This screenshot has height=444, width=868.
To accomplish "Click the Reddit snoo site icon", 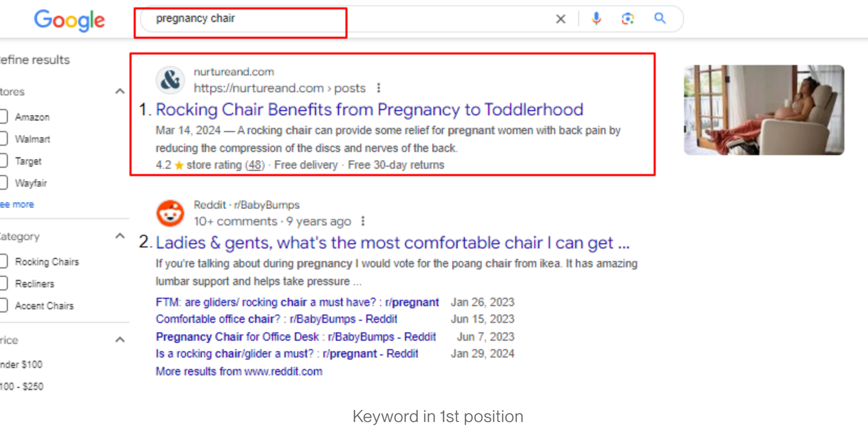I will pyautogui.click(x=170, y=213).
